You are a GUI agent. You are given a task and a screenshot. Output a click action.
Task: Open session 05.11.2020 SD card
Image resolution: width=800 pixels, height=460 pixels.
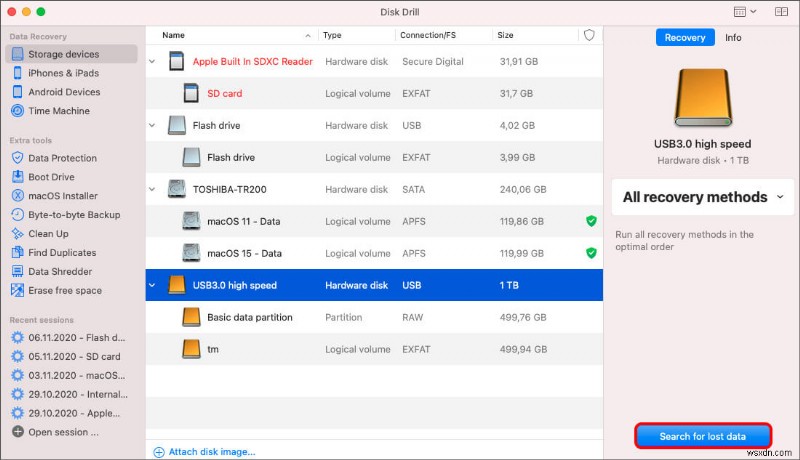coord(74,356)
